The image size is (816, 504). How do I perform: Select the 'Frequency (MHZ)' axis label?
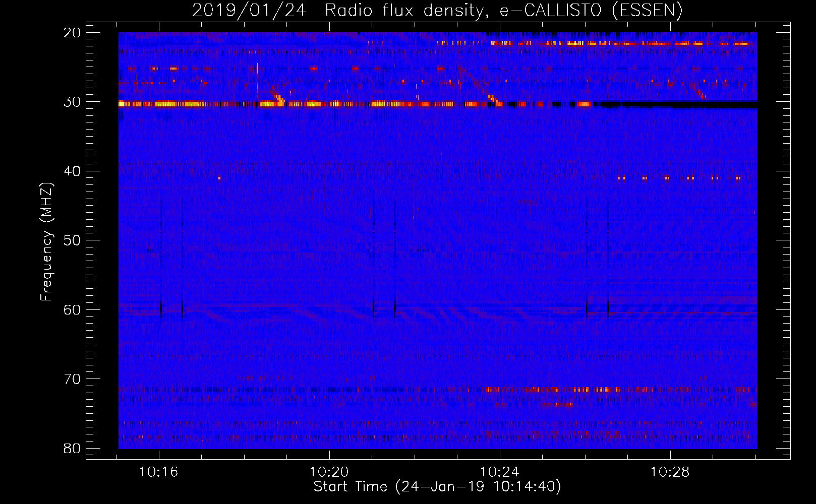(x=46, y=242)
